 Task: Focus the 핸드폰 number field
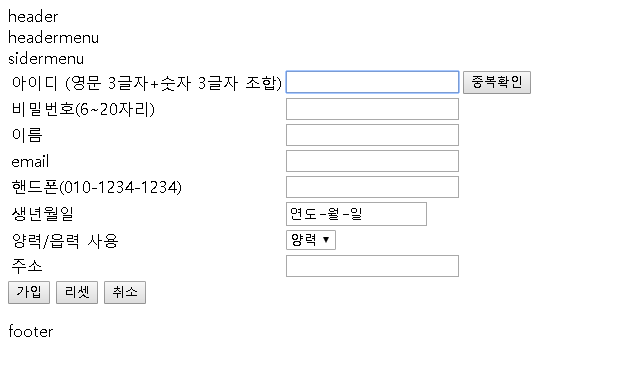[372, 187]
